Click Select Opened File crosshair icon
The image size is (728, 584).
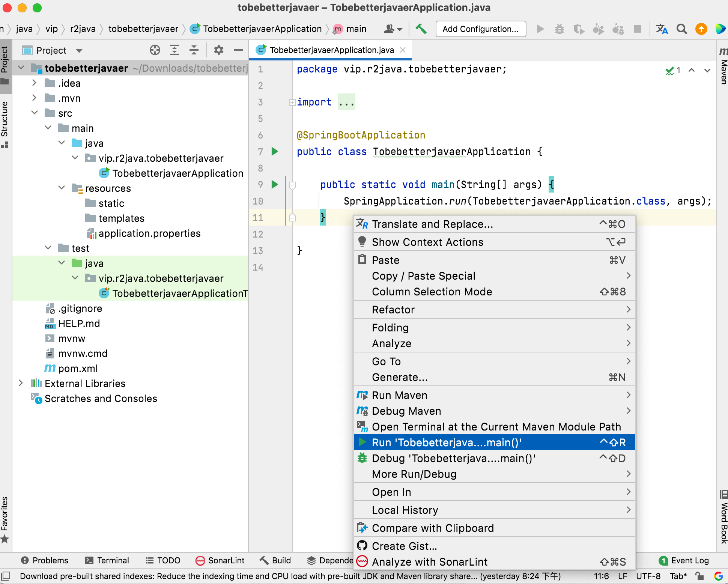click(155, 50)
